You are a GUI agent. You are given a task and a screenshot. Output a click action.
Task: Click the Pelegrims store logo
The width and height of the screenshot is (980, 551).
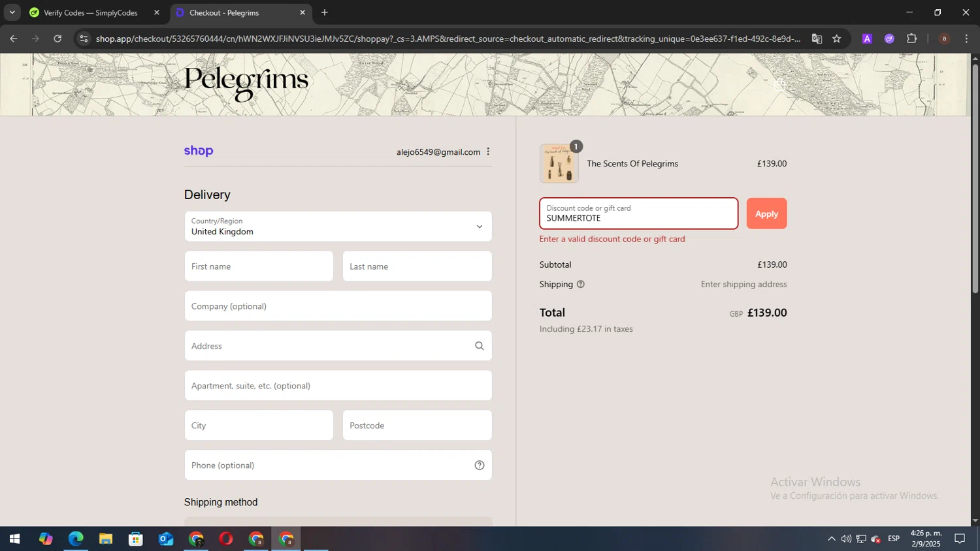[x=246, y=83]
